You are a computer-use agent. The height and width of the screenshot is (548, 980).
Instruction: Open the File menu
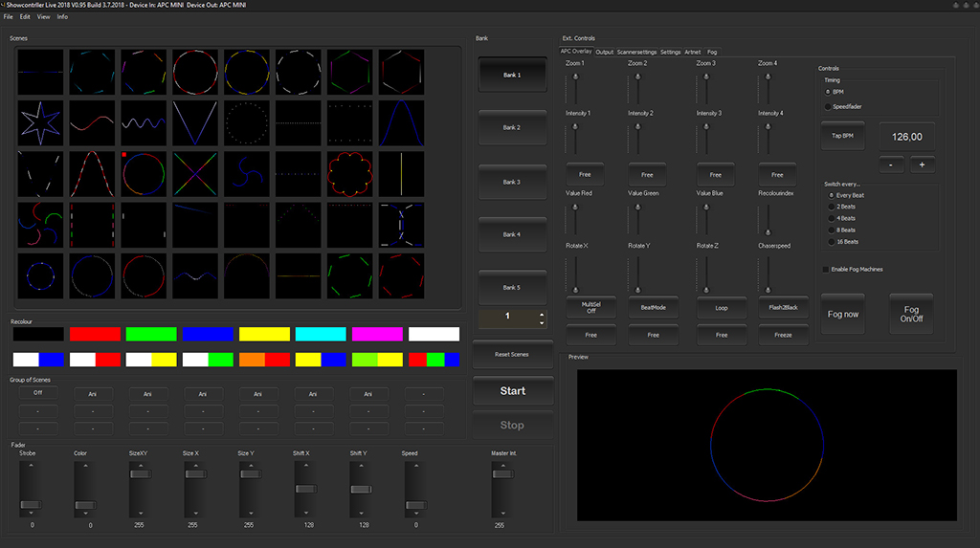[8, 17]
